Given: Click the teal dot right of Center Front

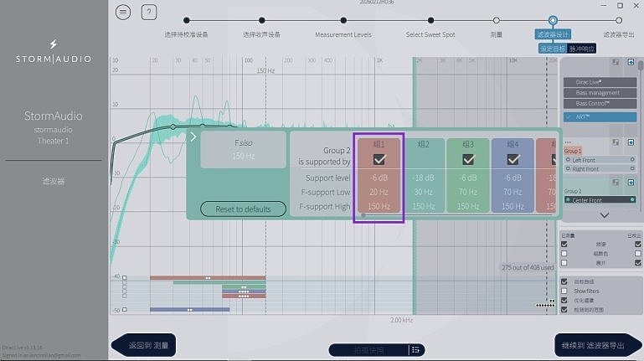Looking at the screenshot, I should 632,200.
